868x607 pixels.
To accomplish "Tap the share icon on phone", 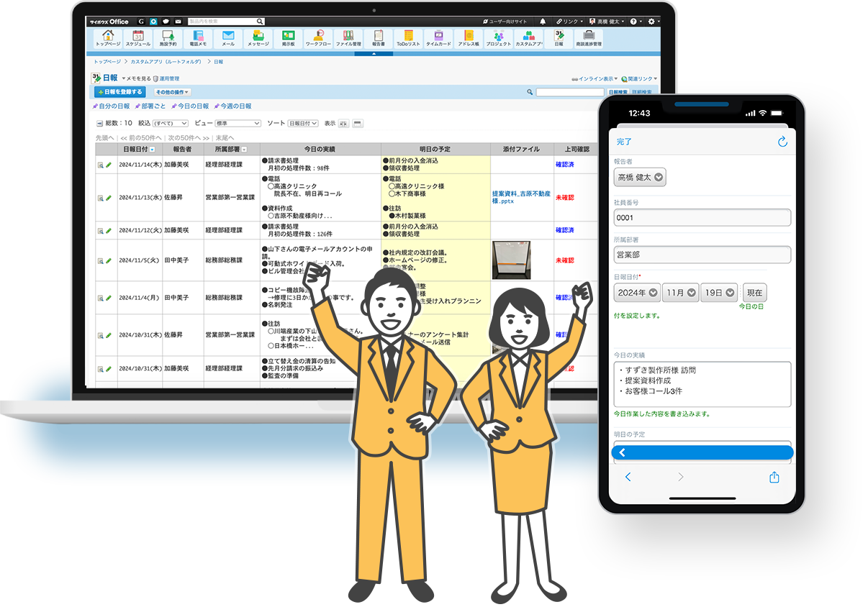I will click(x=774, y=477).
